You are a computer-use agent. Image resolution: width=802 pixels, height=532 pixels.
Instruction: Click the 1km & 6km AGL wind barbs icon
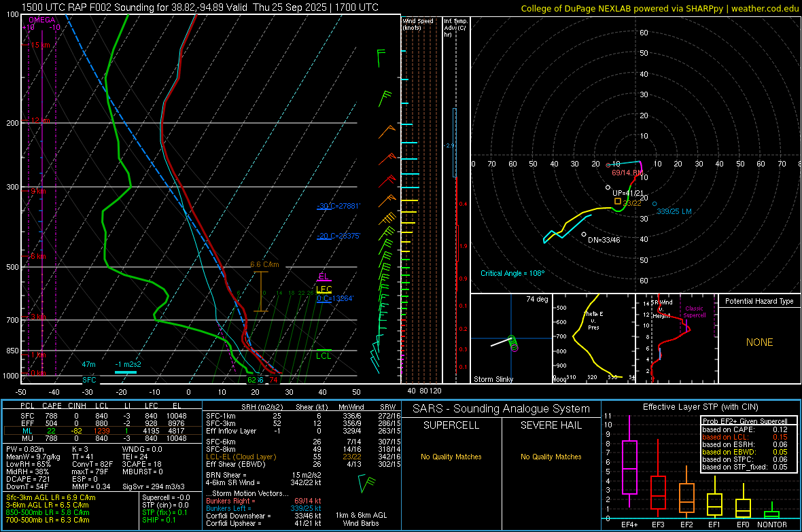(366, 483)
